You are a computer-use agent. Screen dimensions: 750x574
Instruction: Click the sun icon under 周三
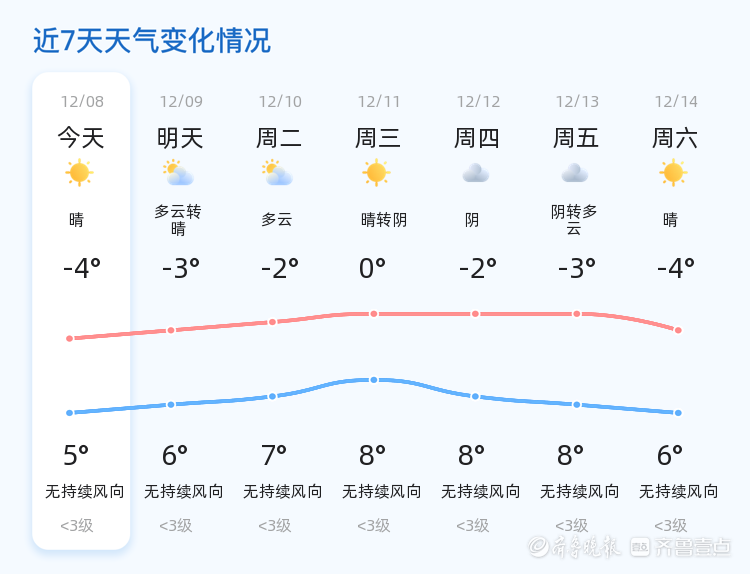(376, 173)
